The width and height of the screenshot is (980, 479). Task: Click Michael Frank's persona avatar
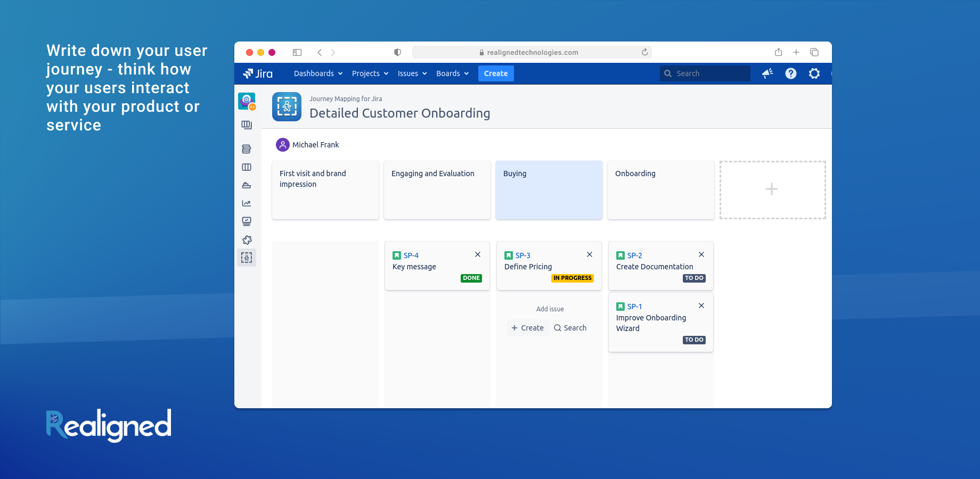click(x=283, y=145)
